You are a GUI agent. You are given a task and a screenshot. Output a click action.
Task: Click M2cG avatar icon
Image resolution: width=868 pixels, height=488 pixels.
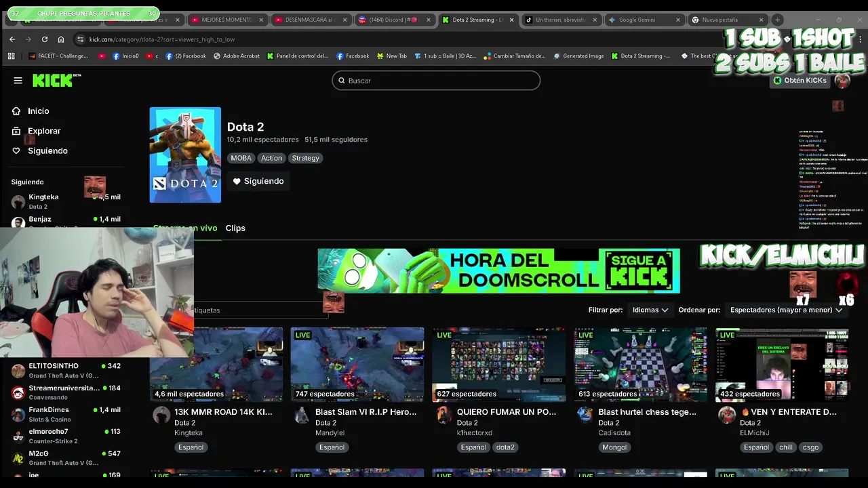tap(18, 457)
